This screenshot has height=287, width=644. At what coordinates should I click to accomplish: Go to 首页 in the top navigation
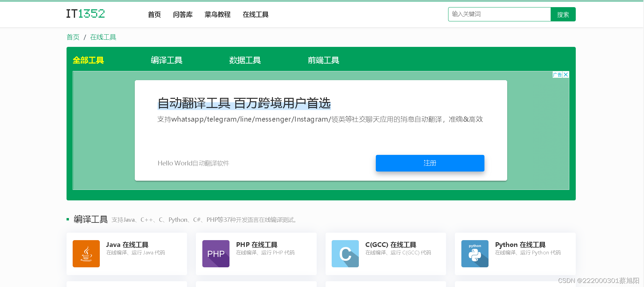click(154, 15)
